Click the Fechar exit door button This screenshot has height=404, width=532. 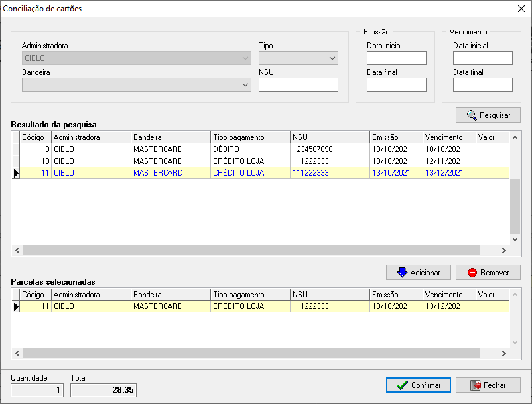pos(488,385)
